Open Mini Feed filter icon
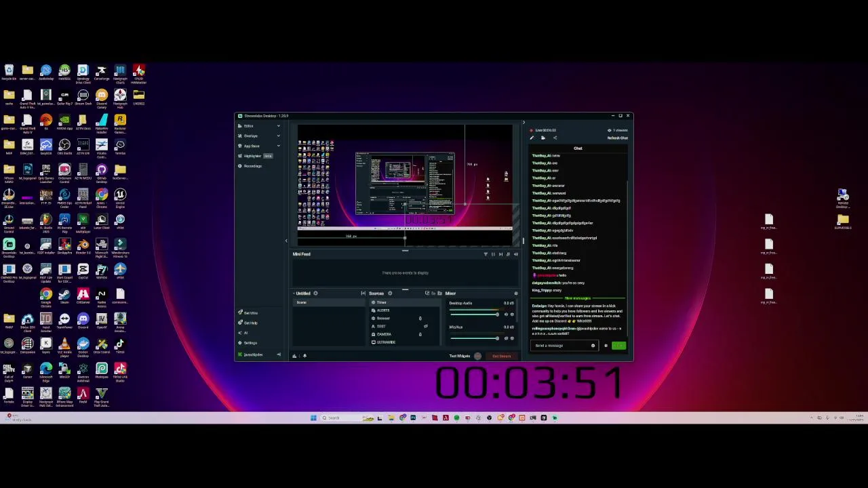868x488 pixels. [x=486, y=254]
